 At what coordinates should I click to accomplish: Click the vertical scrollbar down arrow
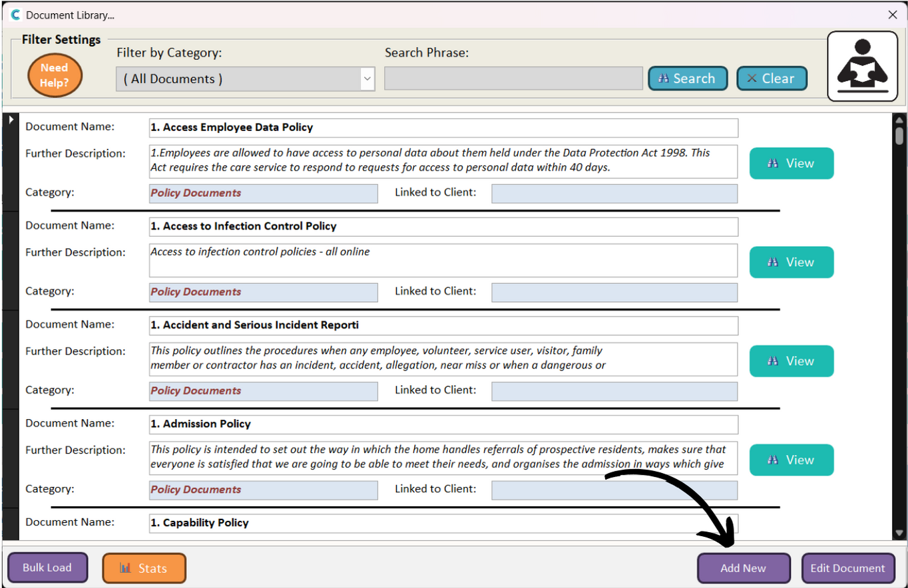click(x=899, y=533)
